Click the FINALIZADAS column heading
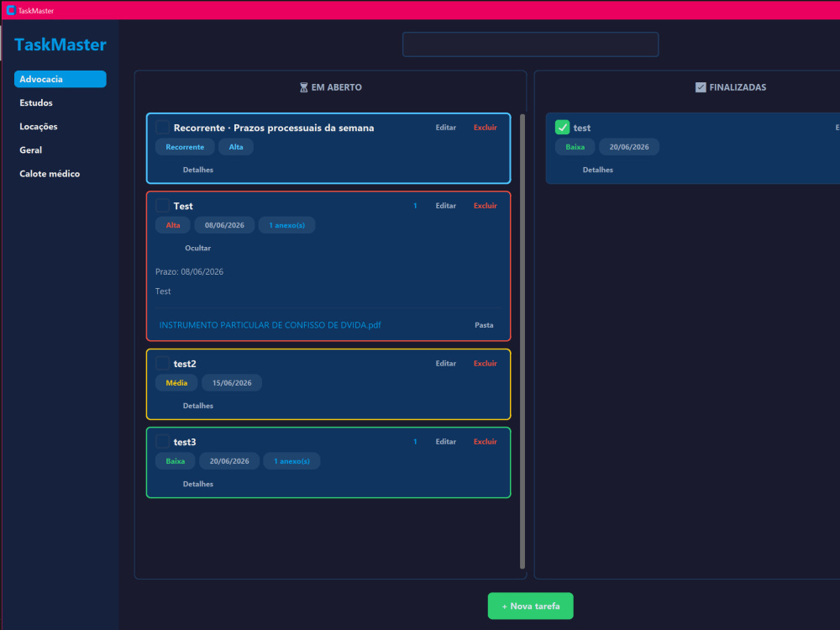This screenshot has height=630, width=840. pyautogui.click(x=738, y=87)
